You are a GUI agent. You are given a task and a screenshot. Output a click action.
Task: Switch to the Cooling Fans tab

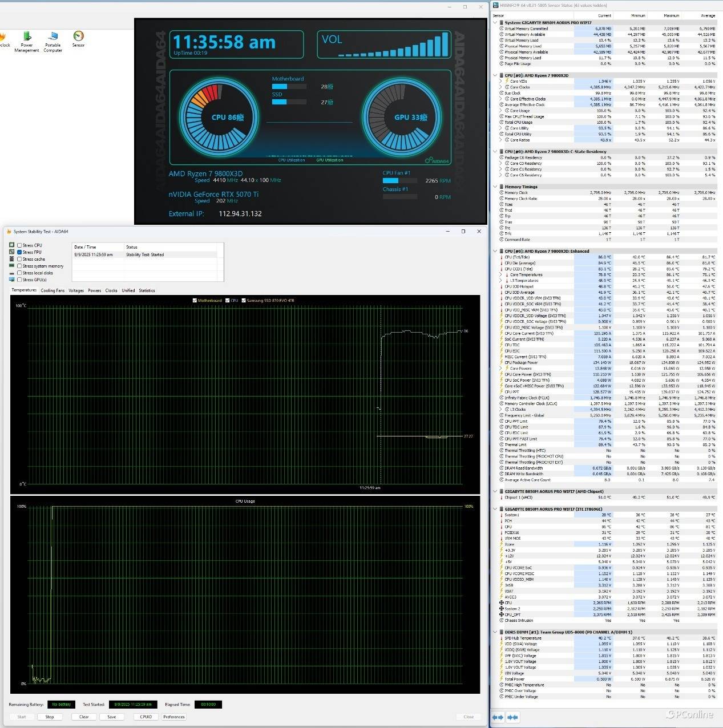[x=52, y=290]
